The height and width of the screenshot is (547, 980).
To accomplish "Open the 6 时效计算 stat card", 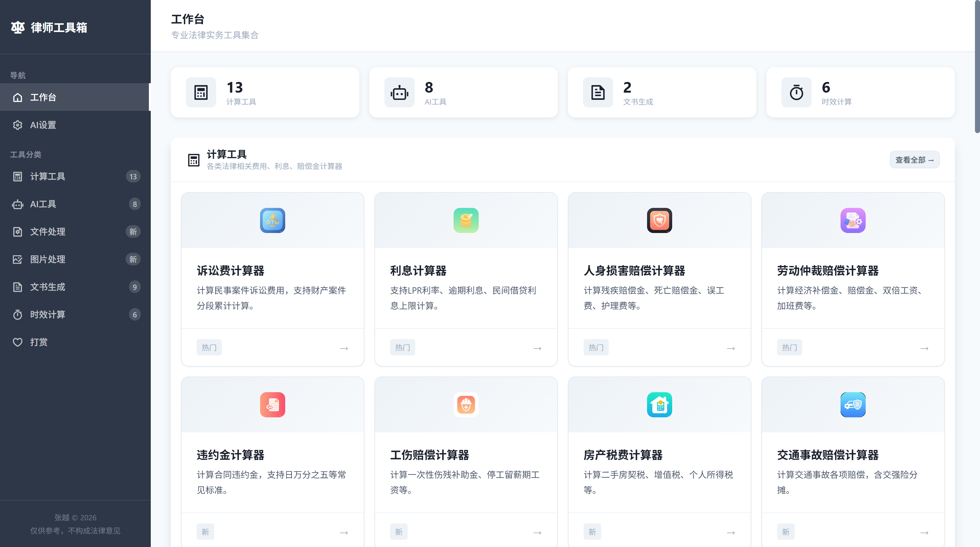I will 860,92.
